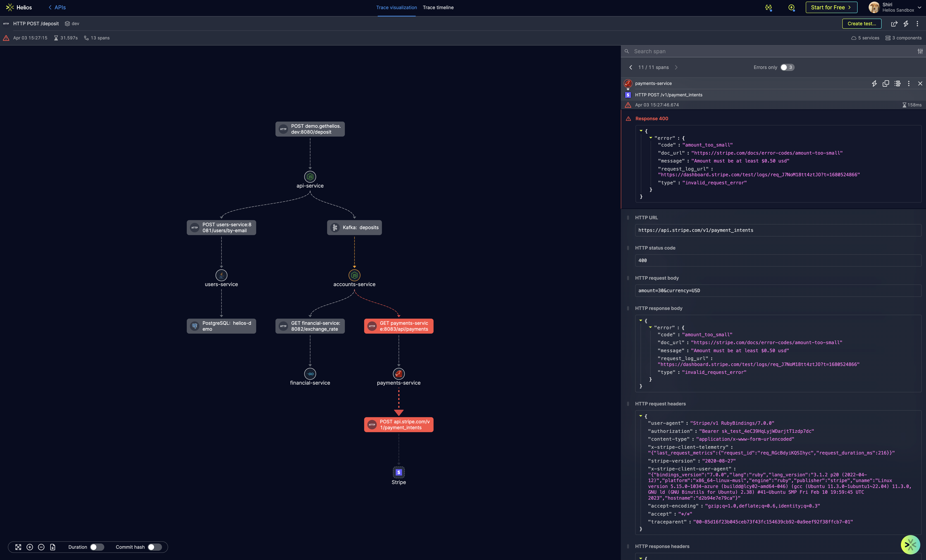Select the Stripe node icon

point(399,472)
